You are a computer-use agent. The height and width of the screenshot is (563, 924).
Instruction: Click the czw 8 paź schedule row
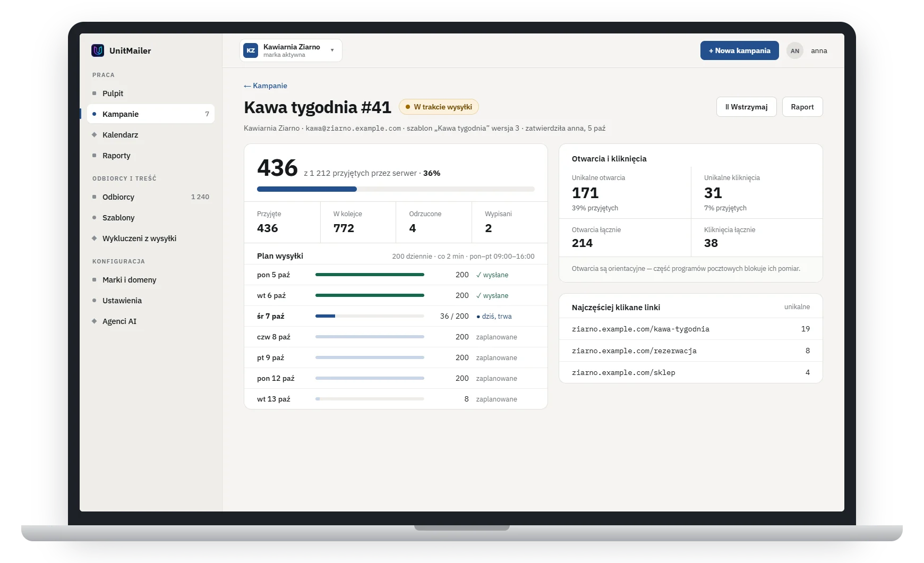point(396,337)
